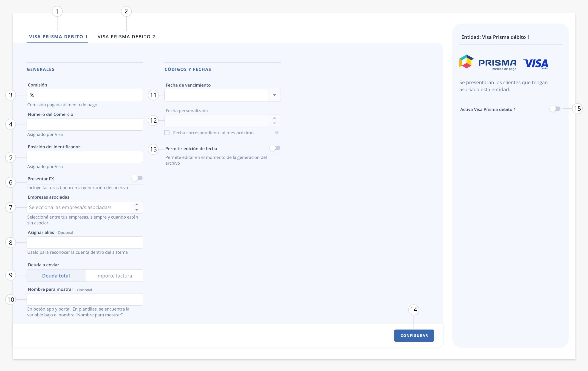
Task: Check Fecha correspondiente al mes próximo
Action: pyautogui.click(x=167, y=132)
